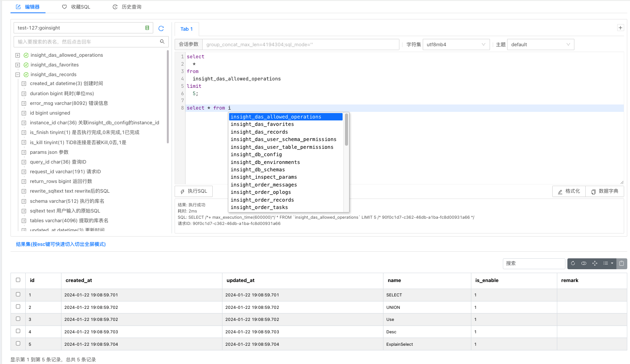The image size is (630, 364).
Task: Click the UNION name cell
Action: (x=427, y=307)
